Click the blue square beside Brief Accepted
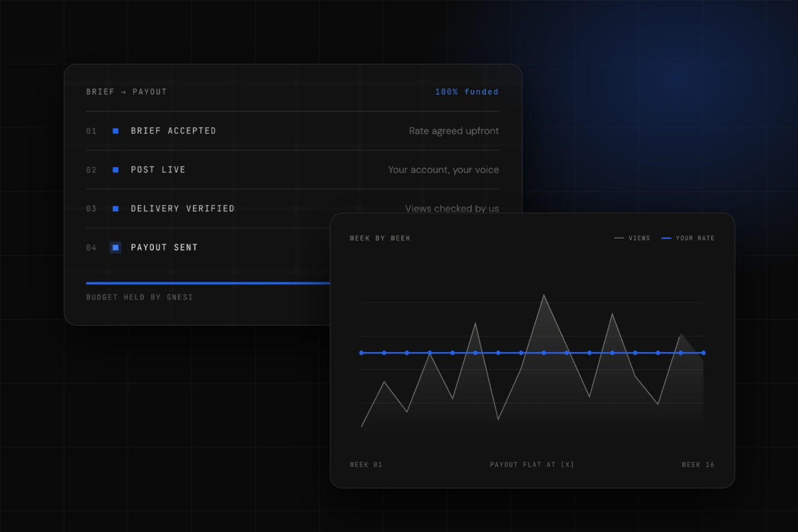 tap(115, 131)
